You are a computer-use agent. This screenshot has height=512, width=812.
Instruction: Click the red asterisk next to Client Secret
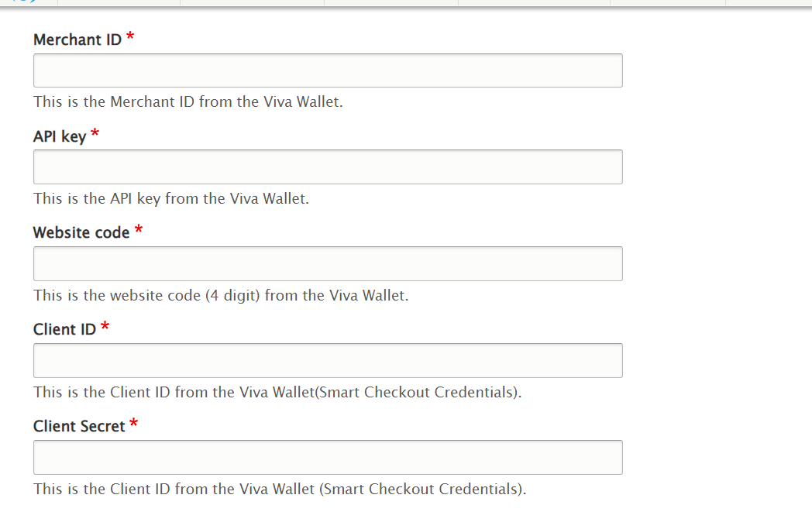pyautogui.click(x=134, y=423)
